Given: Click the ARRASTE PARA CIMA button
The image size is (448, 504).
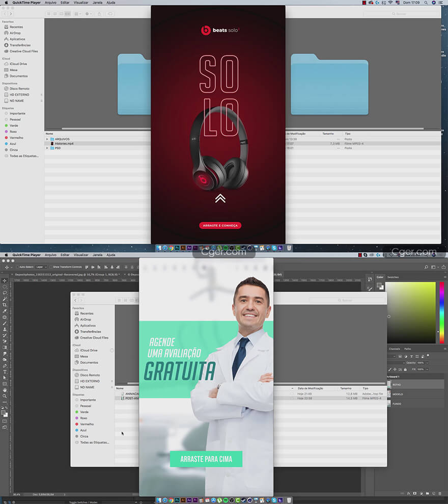Looking at the screenshot, I should click(x=206, y=459).
